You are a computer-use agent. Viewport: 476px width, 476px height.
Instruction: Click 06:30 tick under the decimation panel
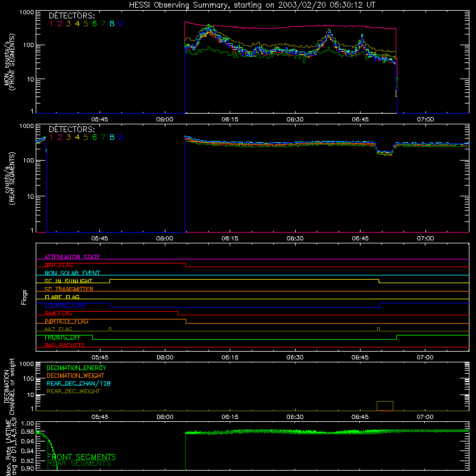(295, 417)
